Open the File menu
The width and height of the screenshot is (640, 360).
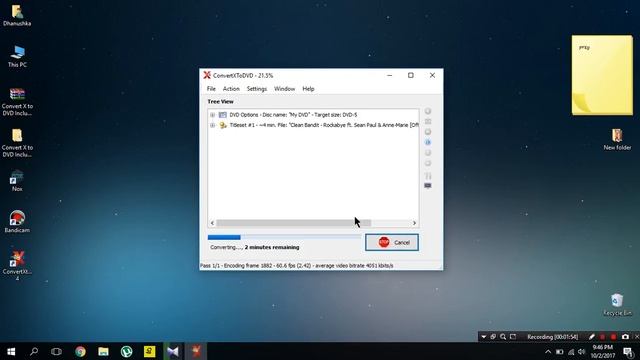point(211,89)
